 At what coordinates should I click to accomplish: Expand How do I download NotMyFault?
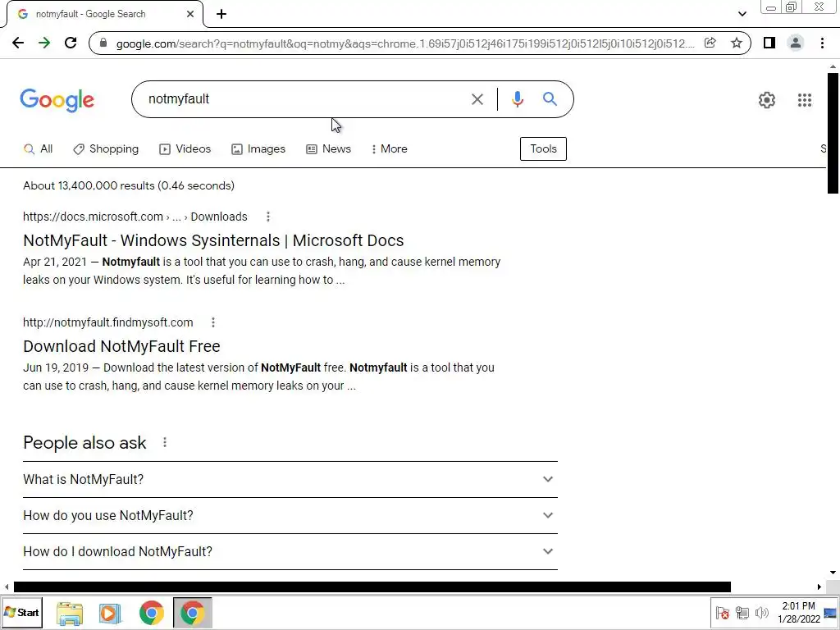[x=290, y=551]
